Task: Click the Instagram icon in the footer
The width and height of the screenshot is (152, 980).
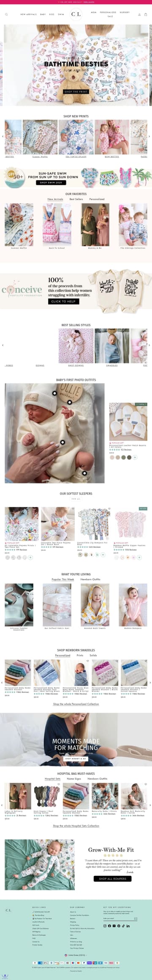Action: point(105,926)
